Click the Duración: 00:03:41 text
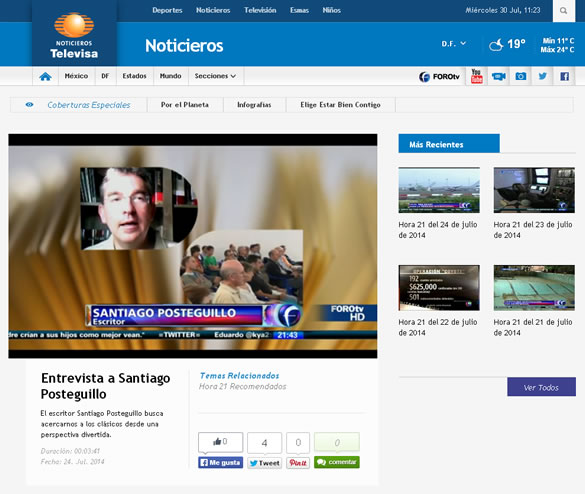This screenshot has width=585, height=494. 70,451
